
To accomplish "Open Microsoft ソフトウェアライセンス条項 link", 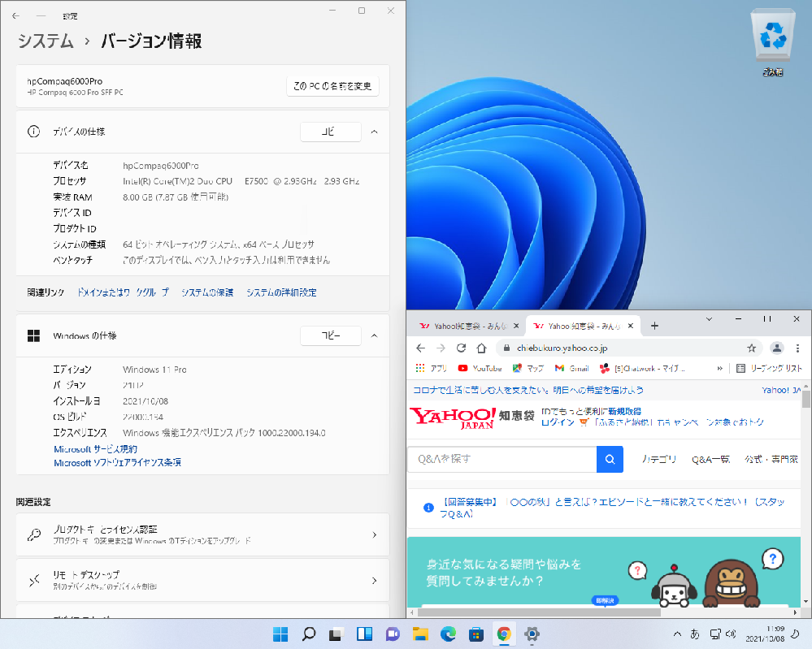I will [x=118, y=463].
